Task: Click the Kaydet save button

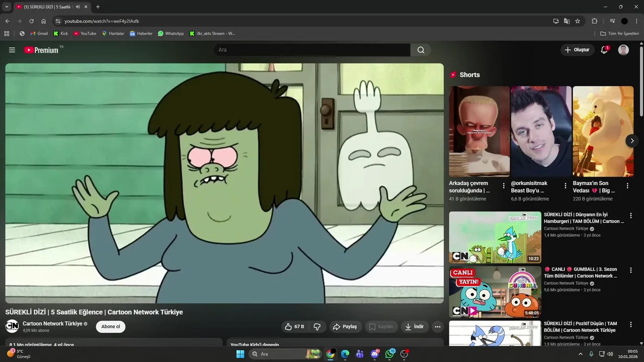Action: (x=381, y=327)
